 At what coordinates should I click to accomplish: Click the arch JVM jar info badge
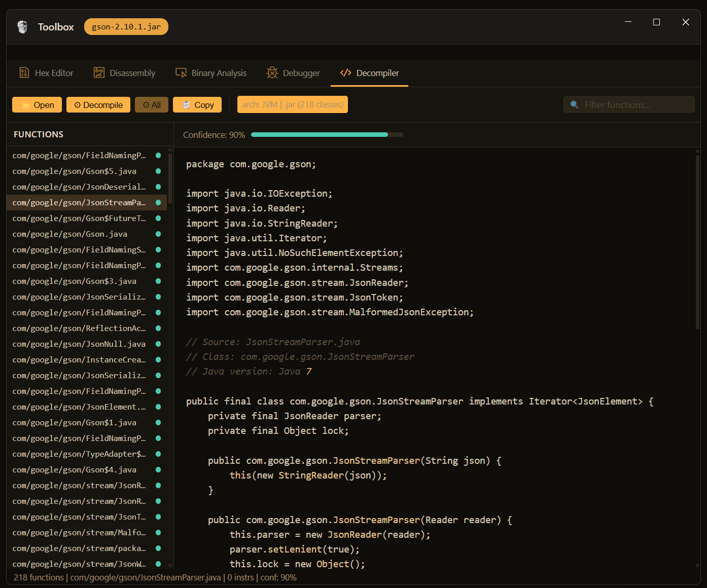click(293, 104)
